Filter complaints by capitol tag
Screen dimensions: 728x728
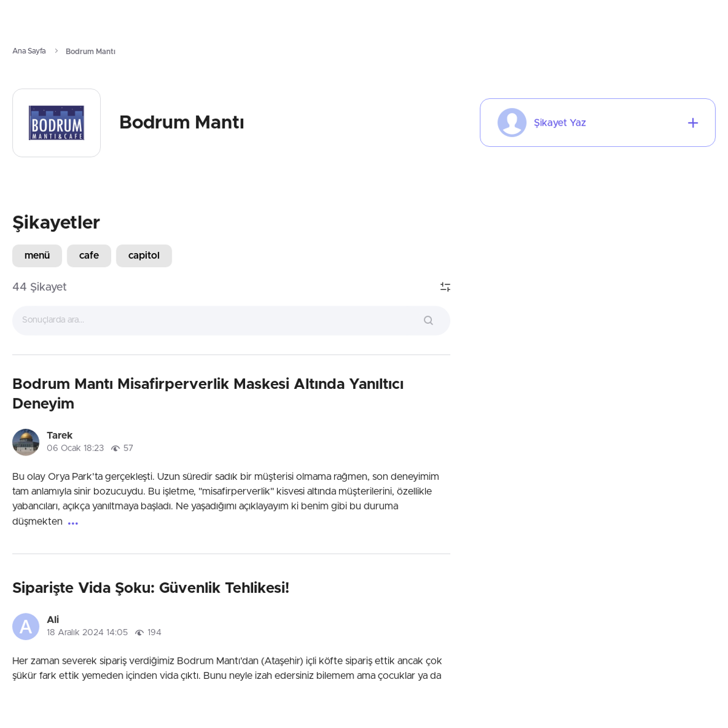coord(144,256)
